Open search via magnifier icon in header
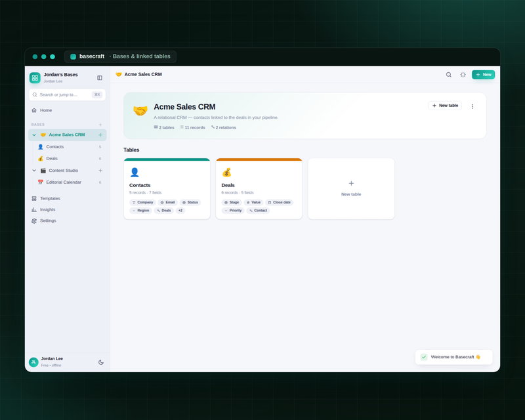Image resolution: width=525 pixels, height=420 pixels. point(449,75)
